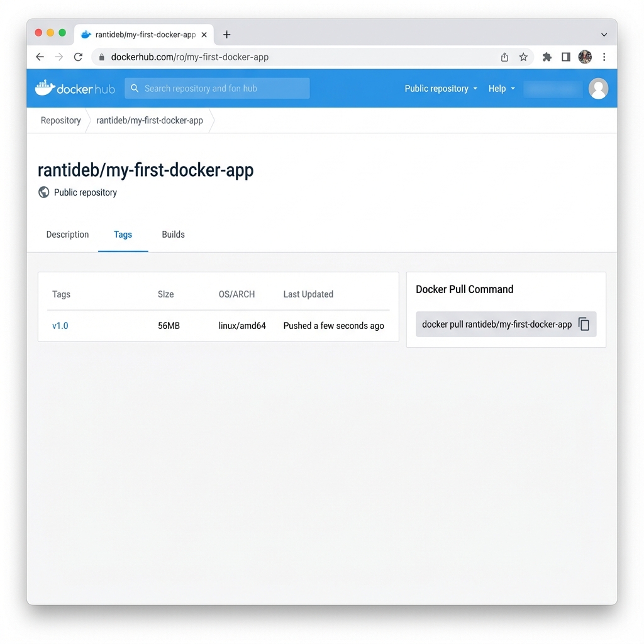Viewport: 644px width, 644px height.
Task: Open the Help dropdown menu
Action: [501, 89]
